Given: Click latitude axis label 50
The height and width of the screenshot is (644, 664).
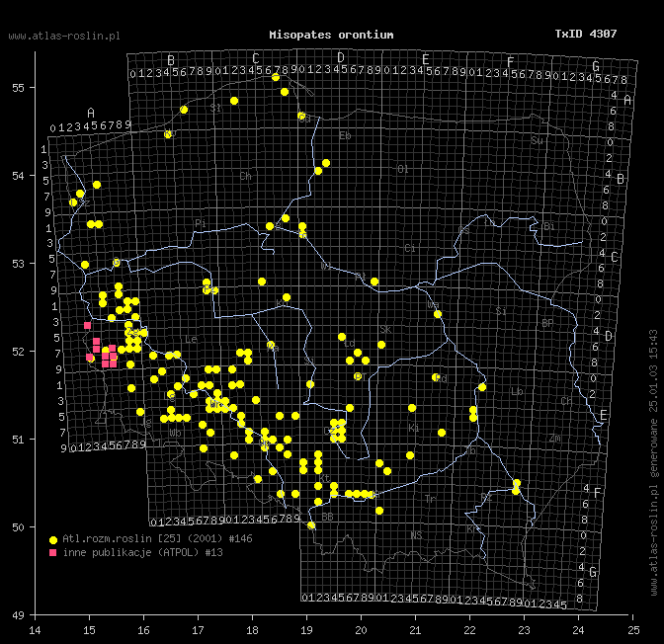Looking at the screenshot, I should point(18,527).
